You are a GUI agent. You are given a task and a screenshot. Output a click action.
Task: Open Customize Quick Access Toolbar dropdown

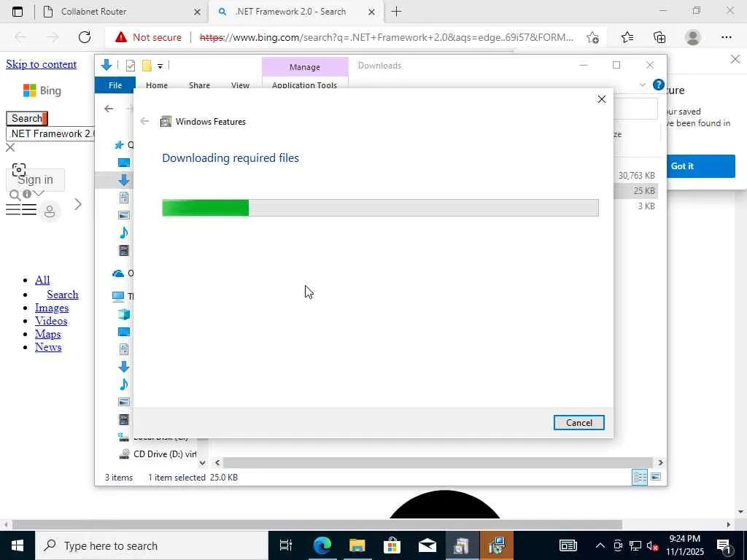(x=160, y=66)
